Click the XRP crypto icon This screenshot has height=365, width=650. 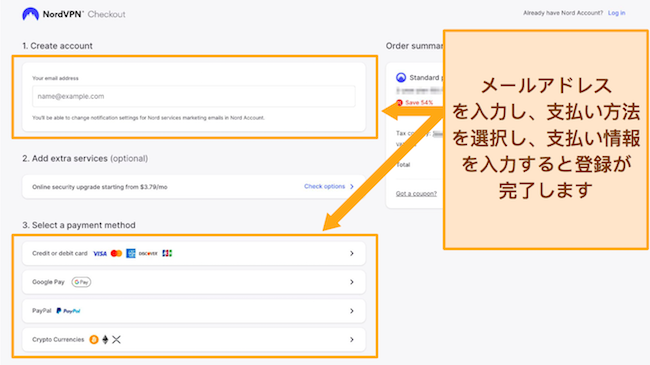click(116, 340)
